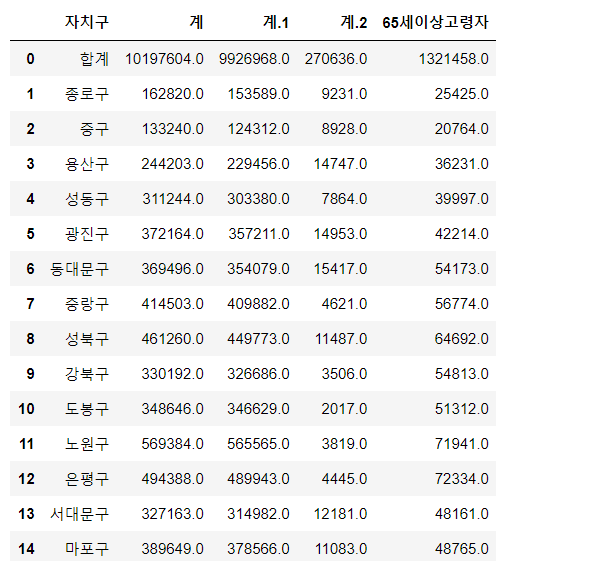Select the 중구 cell
The image size is (605, 561).
(95, 129)
